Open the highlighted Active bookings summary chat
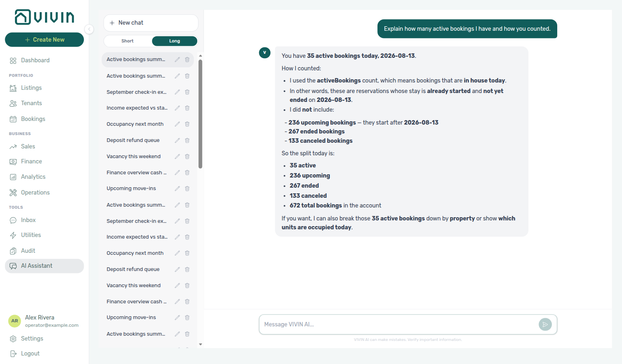Screen dimensions: 622x364 coord(136,59)
